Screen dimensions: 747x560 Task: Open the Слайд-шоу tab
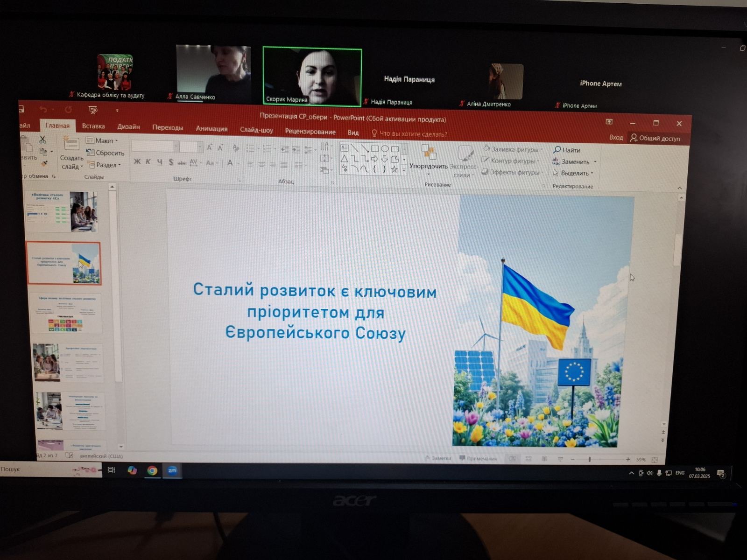256,130
